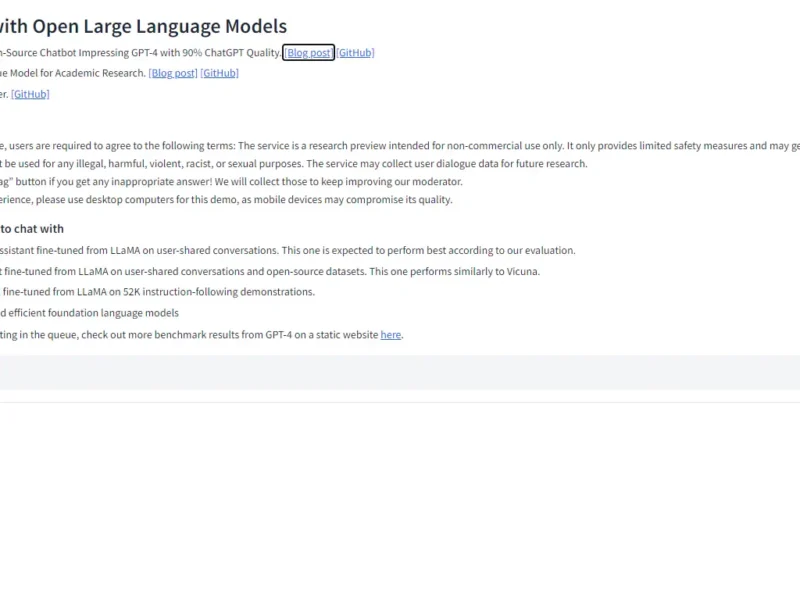
Task: Click the description that performs similarly to Vicuna
Action: (270, 272)
